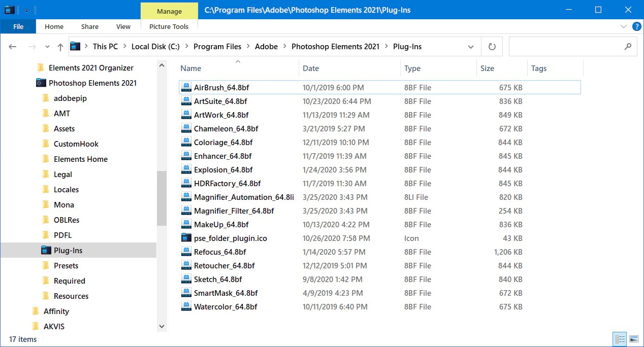
Task: Click Program Files in the breadcrumb path
Action: click(x=217, y=47)
